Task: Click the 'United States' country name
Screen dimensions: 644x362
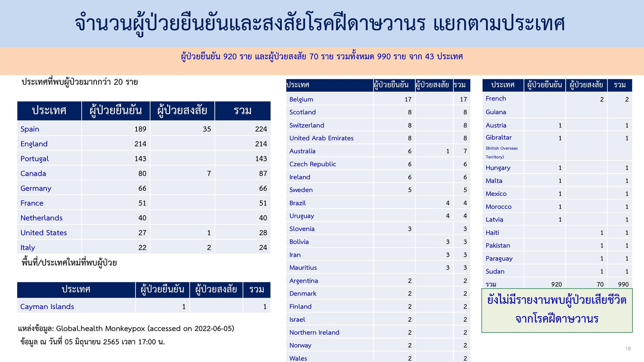Action: click(x=44, y=233)
